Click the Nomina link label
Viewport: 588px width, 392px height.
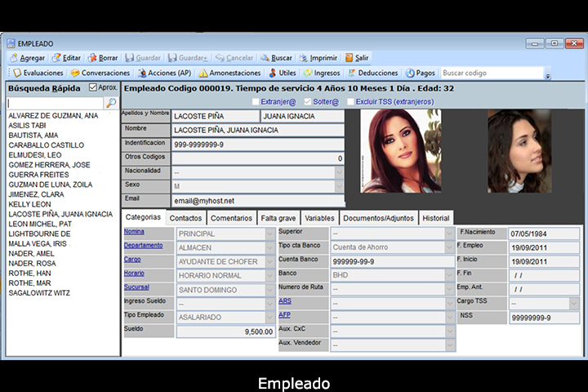point(133,232)
